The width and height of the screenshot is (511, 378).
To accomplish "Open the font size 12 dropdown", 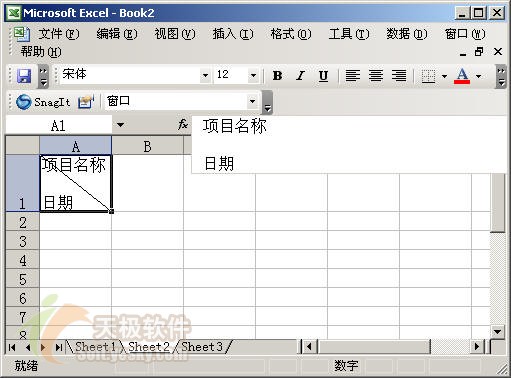I will pos(253,76).
